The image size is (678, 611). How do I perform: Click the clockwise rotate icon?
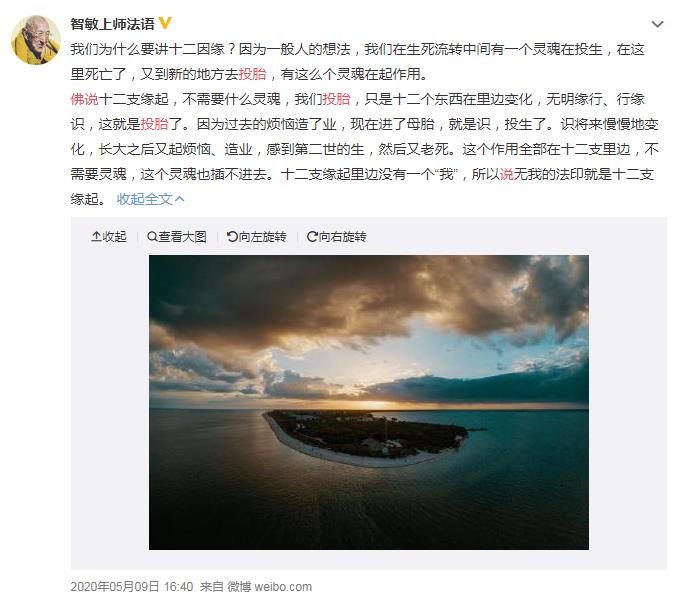312,237
